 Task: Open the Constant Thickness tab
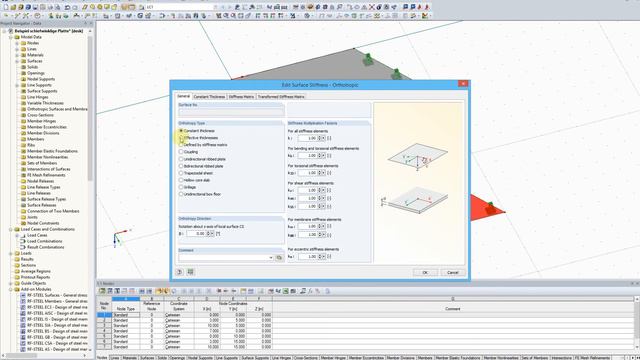point(209,97)
